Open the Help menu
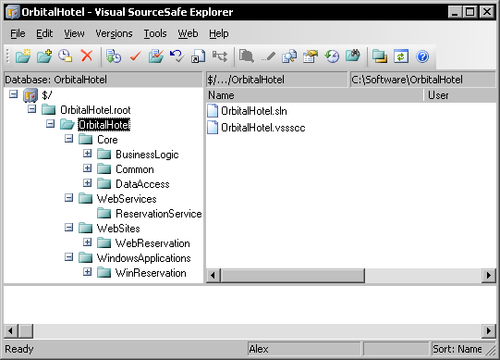Viewport: 500px width, 360px height. (x=219, y=33)
